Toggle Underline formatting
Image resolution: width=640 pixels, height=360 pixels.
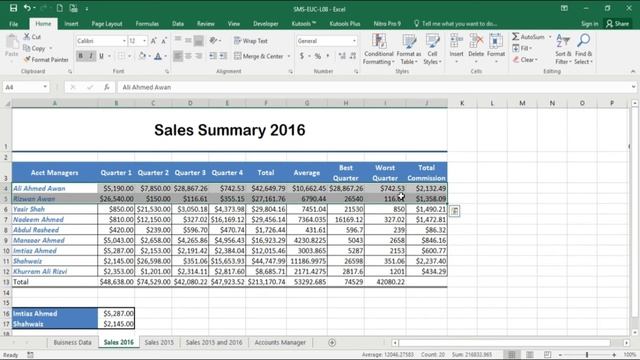101,56
